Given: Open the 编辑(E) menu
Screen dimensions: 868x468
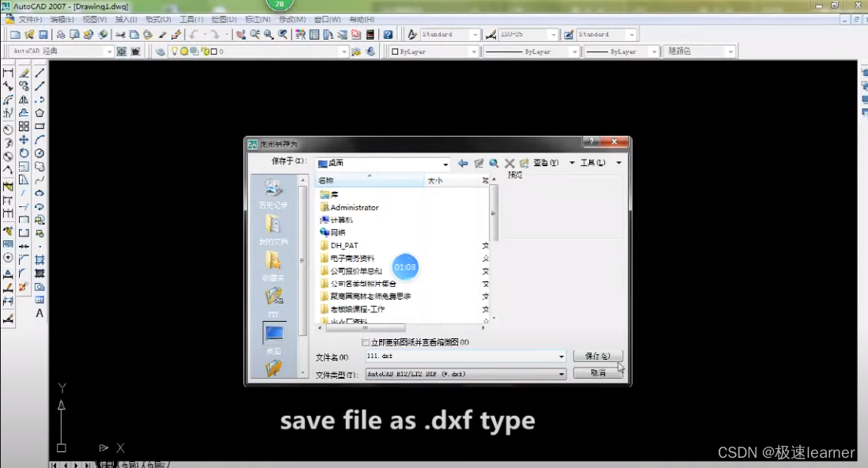Looking at the screenshot, I should [x=62, y=20].
